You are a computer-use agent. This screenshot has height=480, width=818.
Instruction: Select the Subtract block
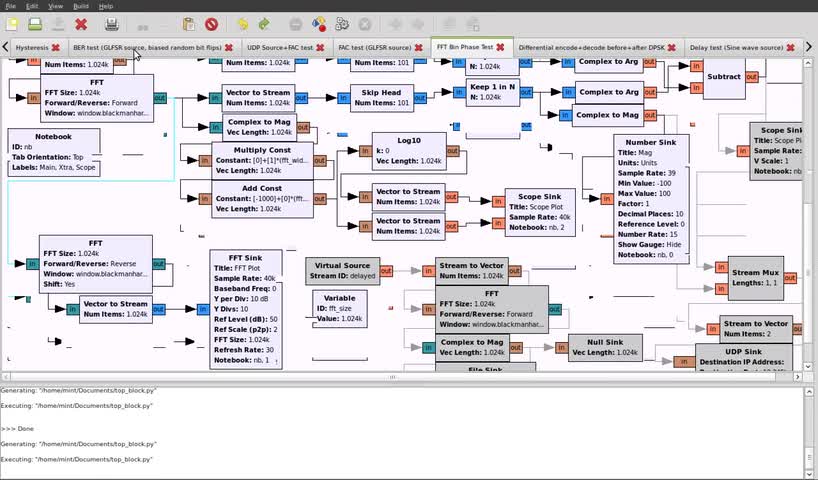click(724, 77)
